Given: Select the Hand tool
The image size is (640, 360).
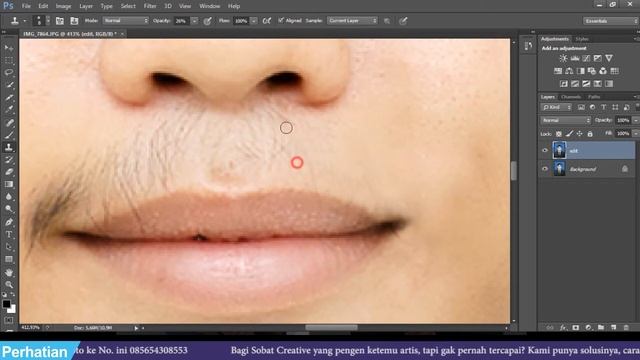Looking at the screenshot, I should point(9,272).
